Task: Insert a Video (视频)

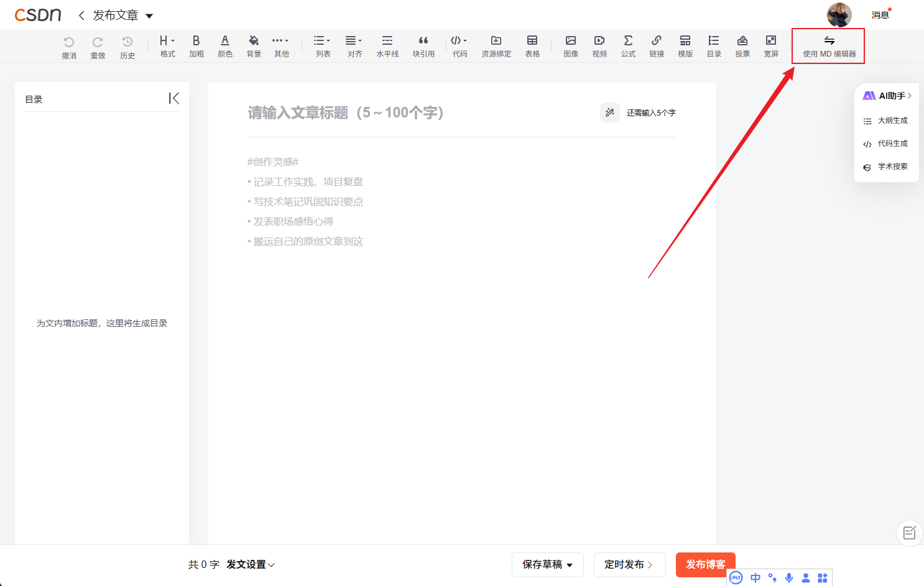Action: pyautogui.click(x=599, y=46)
